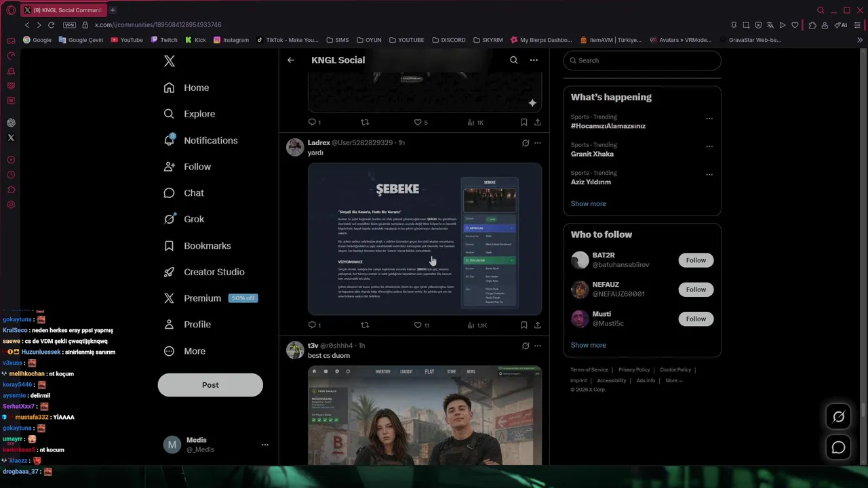The image size is (868, 488).
Task: Open the SKYRIM bookmarks folder
Action: pyautogui.click(x=488, y=40)
